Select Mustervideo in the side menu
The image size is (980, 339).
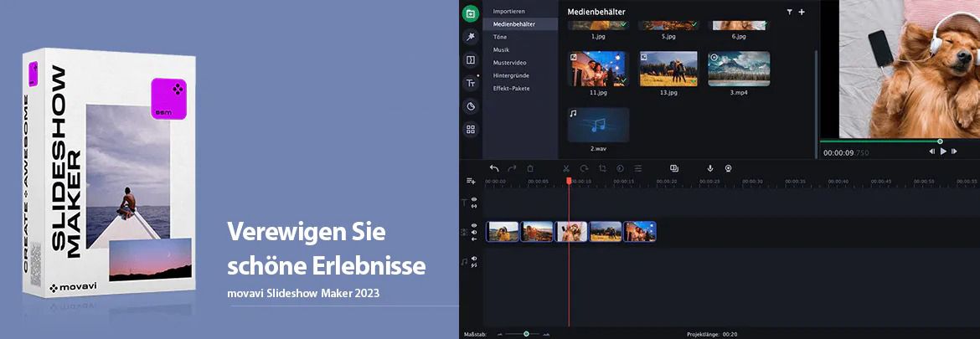click(x=509, y=63)
